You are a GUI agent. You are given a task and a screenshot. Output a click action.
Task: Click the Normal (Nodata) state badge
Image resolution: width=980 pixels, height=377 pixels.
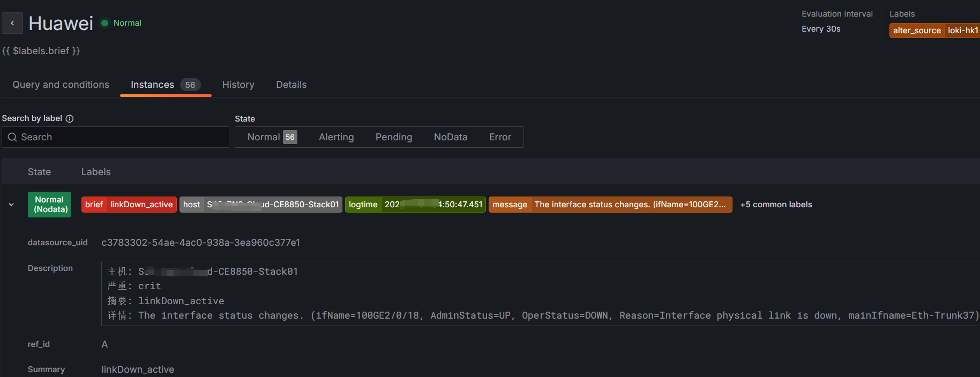click(49, 205)
